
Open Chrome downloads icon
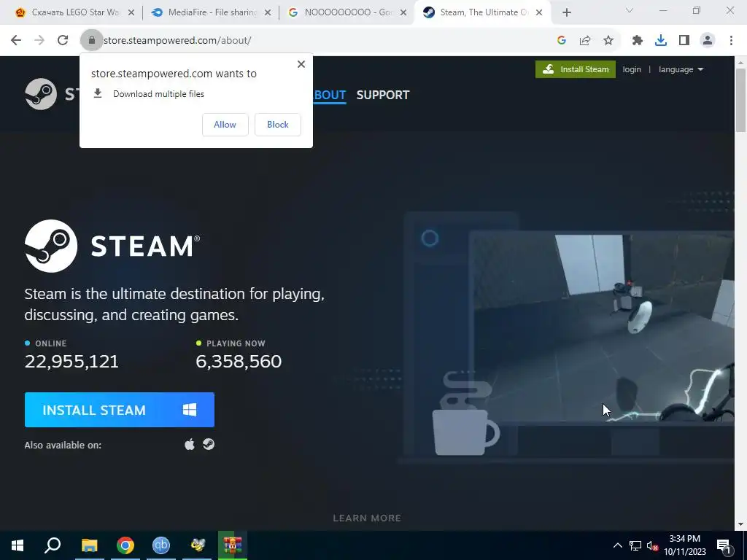pyautogui.click(x=661, y=41)
